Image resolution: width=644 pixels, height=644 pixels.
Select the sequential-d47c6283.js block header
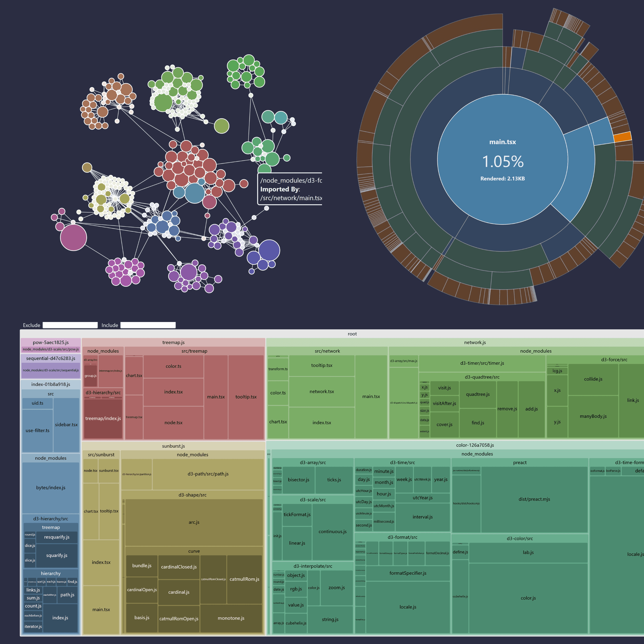pos(51,358)
